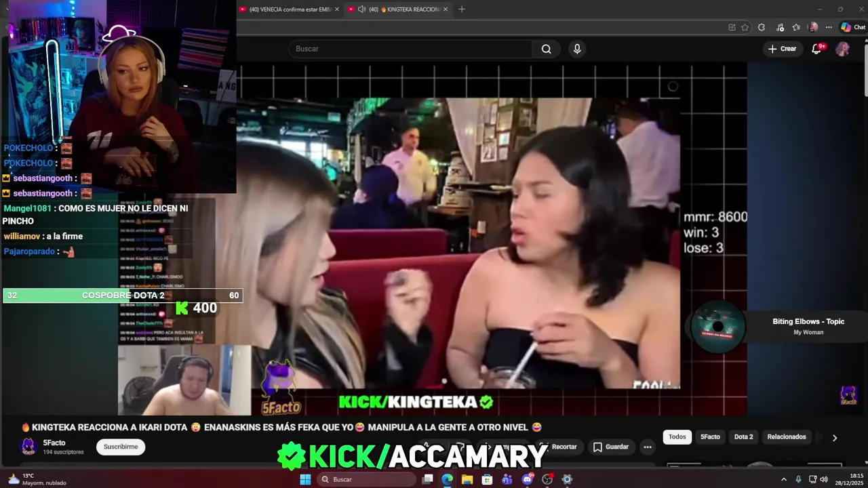Viewport: 868px width, 488px height.
Task: Close the VENECIA confirma tab
Action: tap(337, 9)
